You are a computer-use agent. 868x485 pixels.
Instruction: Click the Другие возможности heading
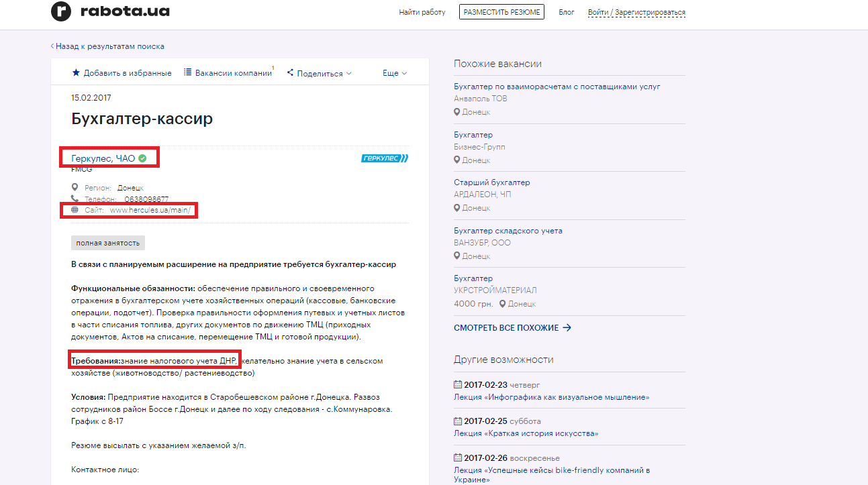[x=503, y=360]
